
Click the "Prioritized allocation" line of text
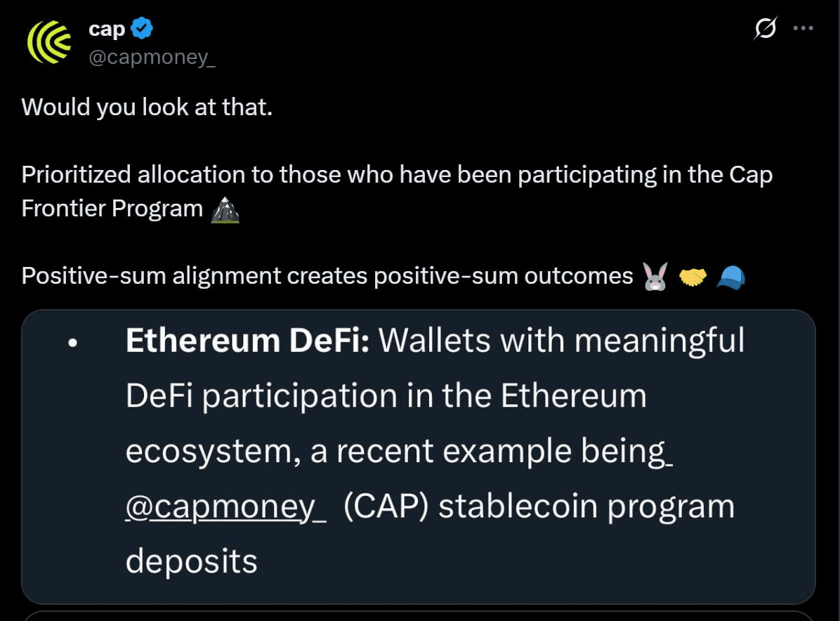tap(397, 175)
